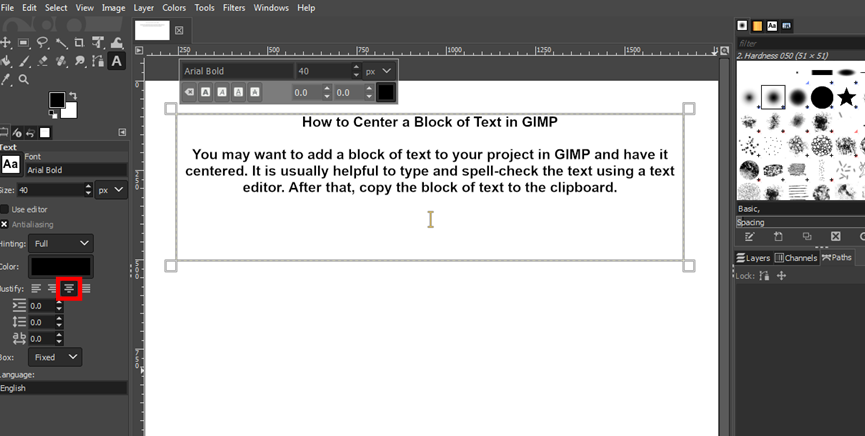865x436 pixels.
Task: Click the Arial Bold font field in tool options
Action: (76, 170)
